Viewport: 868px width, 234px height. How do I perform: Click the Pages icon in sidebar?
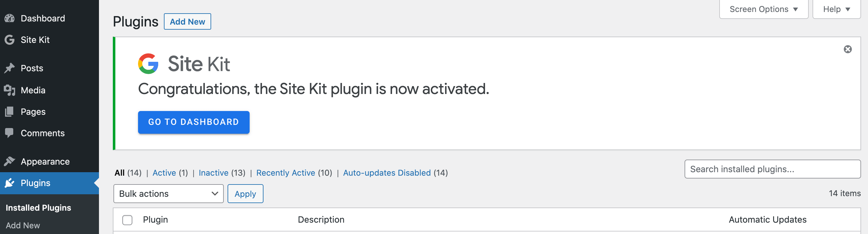point(9,112)
